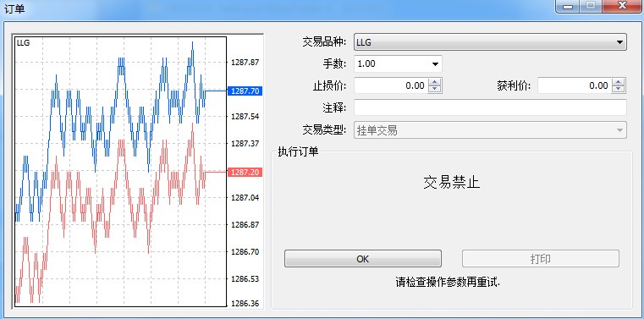644x319 pixels.
Task: Click the 交易禁止 trade disabled message
Action: [x=451, y=182]
